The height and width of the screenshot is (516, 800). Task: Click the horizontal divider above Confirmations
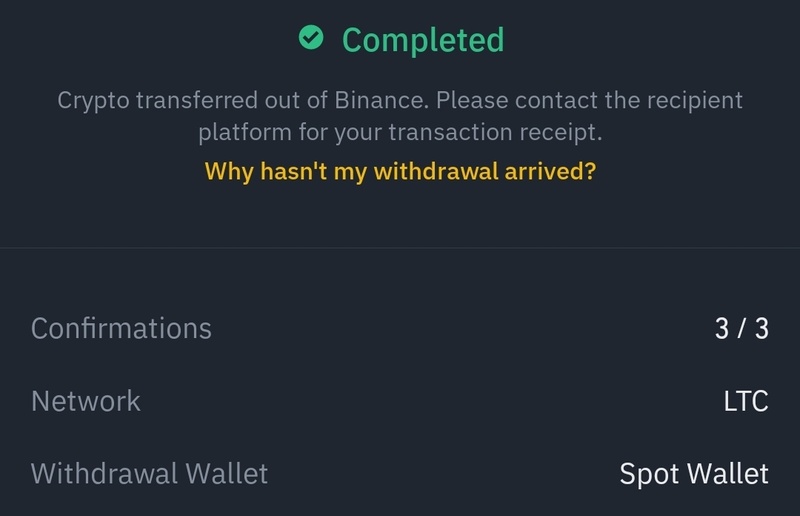[400, 248]
